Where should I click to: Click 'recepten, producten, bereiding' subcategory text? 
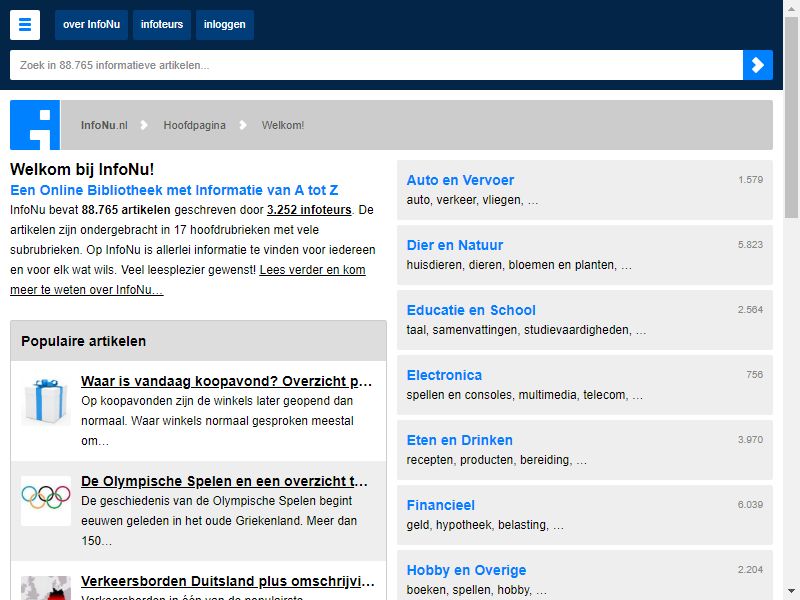tap(496, 460)
